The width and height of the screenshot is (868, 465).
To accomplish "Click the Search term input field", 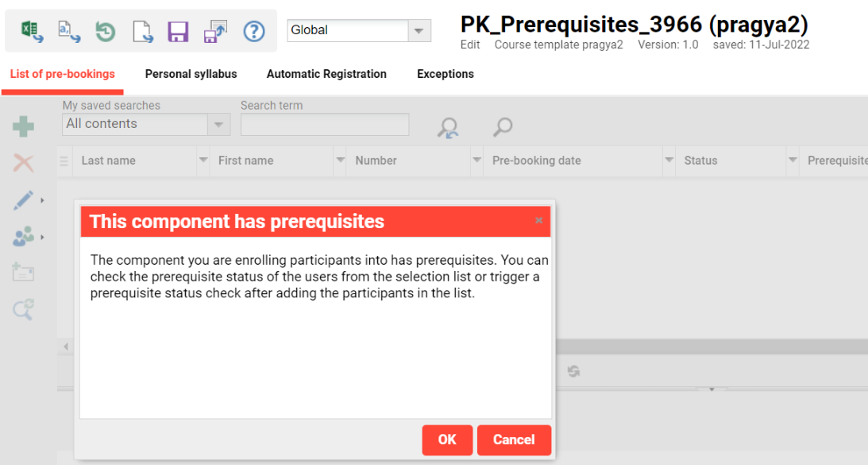I will click(x=325, y=125).
